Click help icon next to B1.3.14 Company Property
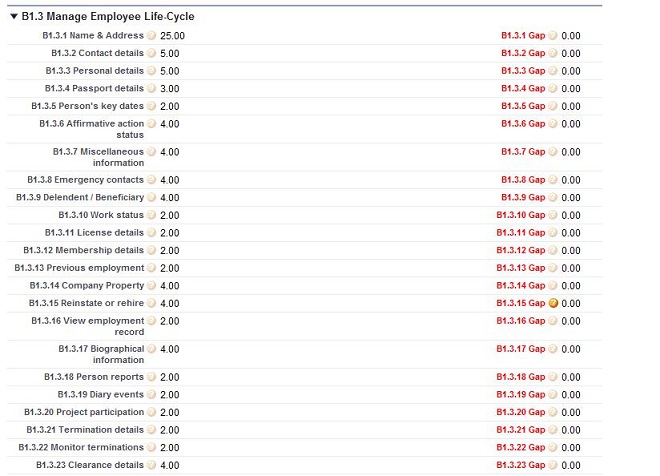 point(152,286)
